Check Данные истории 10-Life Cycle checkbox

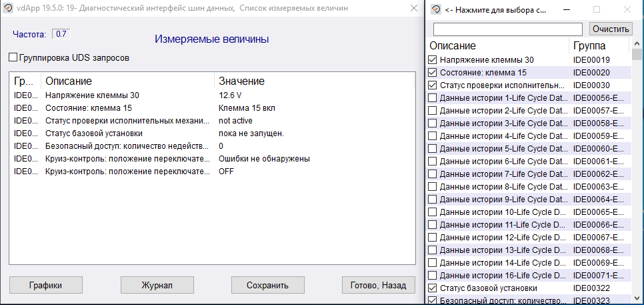pos(432,212)
